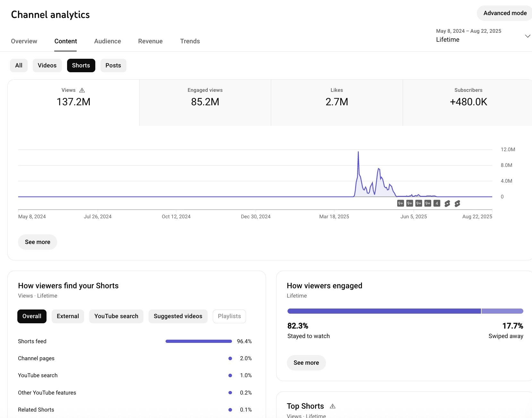Click the How viewers find your Shorts heading

68,286
